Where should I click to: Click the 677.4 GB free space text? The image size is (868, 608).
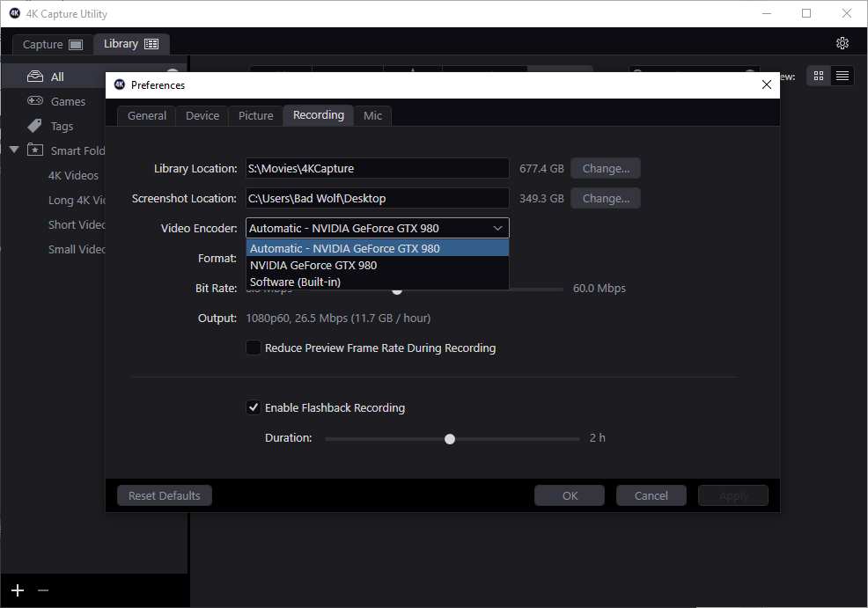coord(541,168)
